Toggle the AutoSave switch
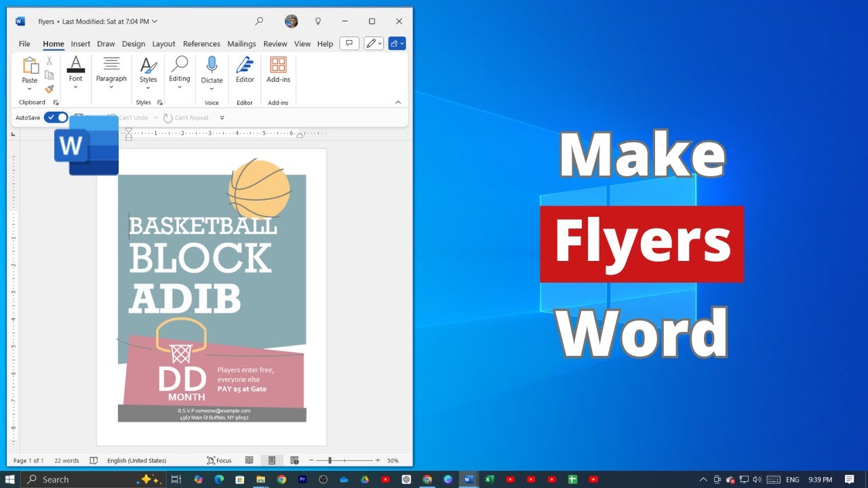Image resolution: width=868 pixels, height=488 pixels. 56,117
